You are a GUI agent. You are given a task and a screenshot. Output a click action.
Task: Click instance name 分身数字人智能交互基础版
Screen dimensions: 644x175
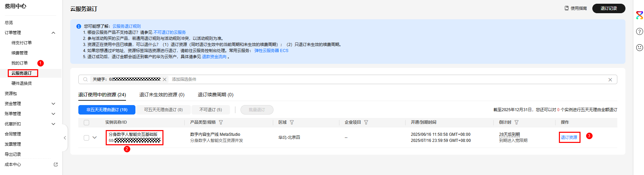(133, 134)
